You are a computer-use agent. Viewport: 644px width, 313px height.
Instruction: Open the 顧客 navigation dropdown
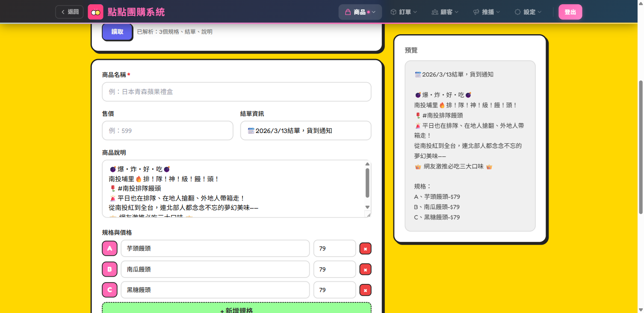click(445, 12)
